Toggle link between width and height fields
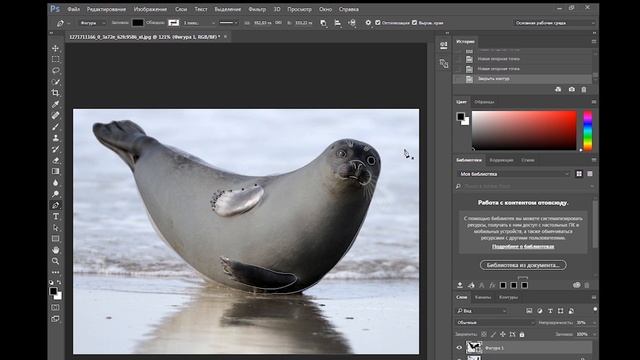640x360 pixels. tap(278, 23)
